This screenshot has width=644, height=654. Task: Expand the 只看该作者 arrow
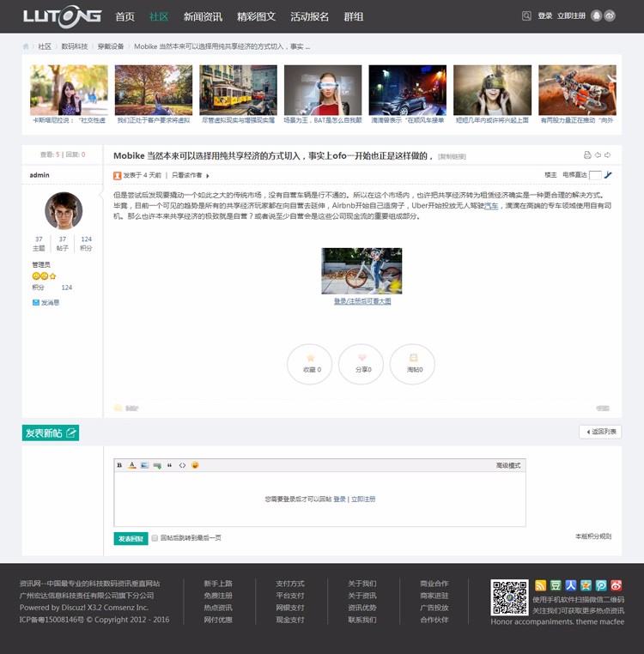[208, 176]
